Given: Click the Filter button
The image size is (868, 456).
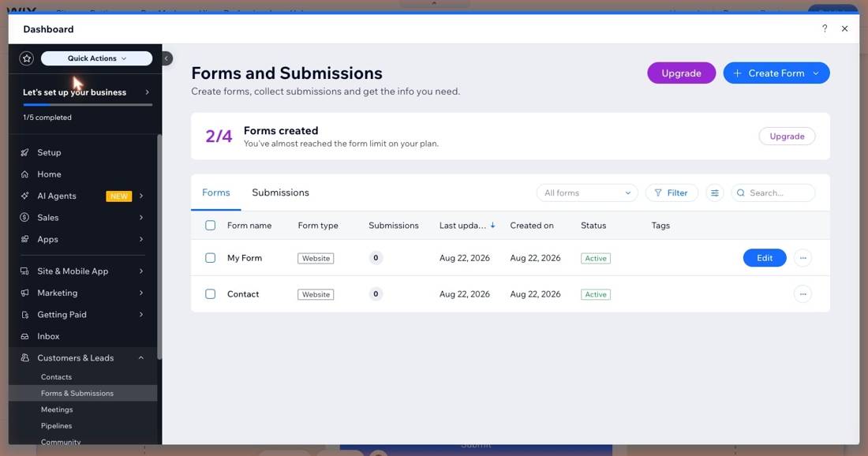Looking at the screenshot, I should pos(672,192).
